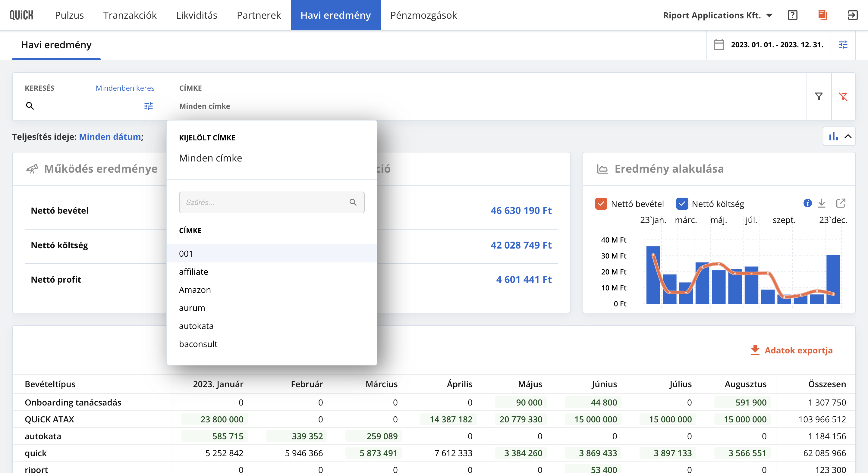
Task: Click the 46 630 190 Ft value
Action: point(521,211)
